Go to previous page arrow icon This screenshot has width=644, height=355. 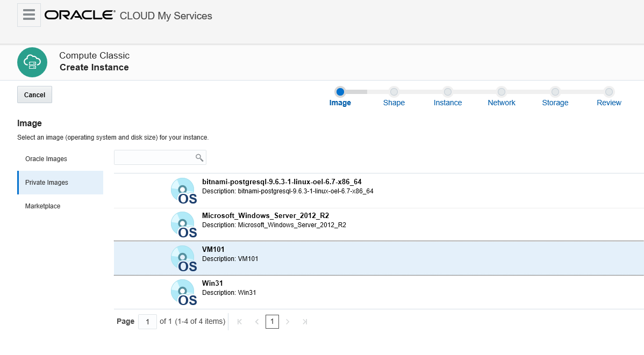pyautogui.click(x=257, y=322)
